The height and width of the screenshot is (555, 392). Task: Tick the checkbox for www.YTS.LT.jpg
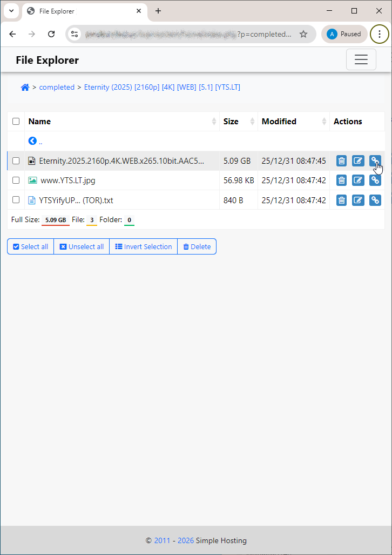tap(16, 180)
